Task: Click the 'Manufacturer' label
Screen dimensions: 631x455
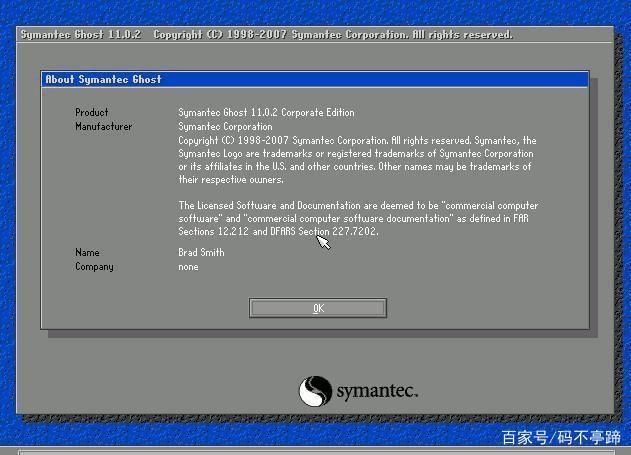Action: coord(103,126)
